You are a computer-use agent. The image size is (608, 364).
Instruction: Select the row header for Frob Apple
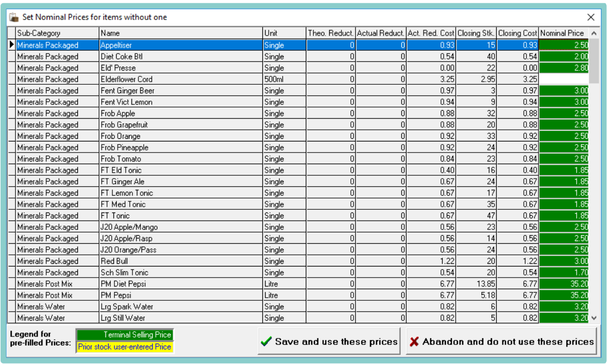12,113
